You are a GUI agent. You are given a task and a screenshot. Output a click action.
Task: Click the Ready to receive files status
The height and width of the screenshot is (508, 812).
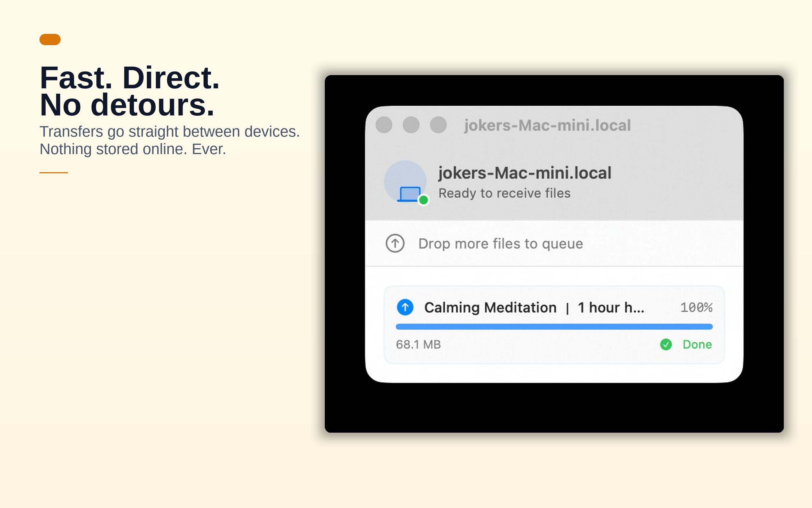(504, 193)
